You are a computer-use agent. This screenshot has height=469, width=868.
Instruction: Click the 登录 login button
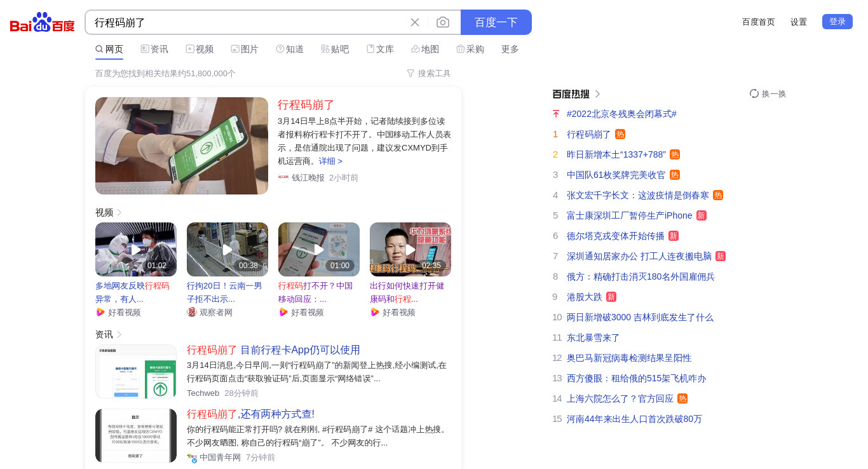837,22
